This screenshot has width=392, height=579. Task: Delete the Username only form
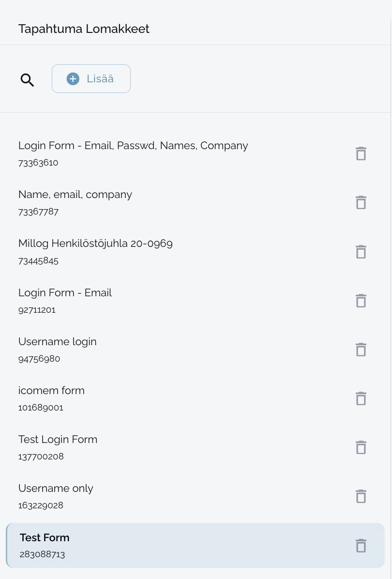pyautogui.click(x=361, y=496)
